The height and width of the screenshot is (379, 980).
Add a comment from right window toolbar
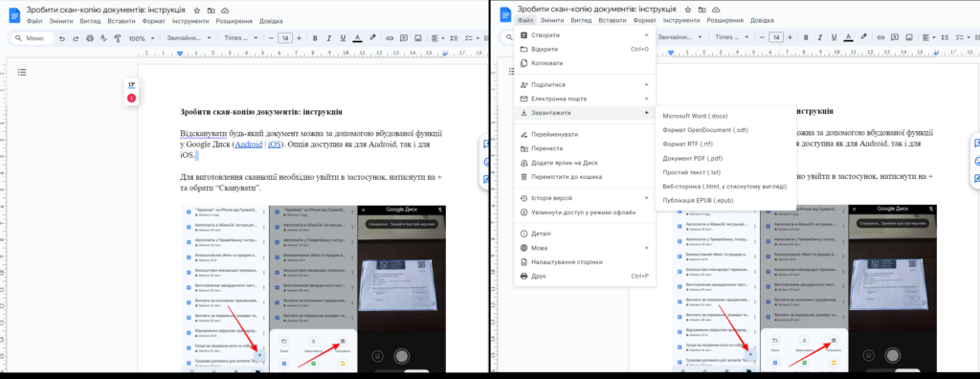tap(895, 38)
